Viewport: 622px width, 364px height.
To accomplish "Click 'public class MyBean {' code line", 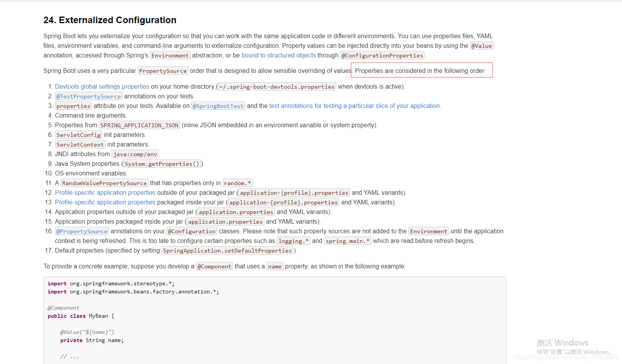I will click(x=81, y=316).
